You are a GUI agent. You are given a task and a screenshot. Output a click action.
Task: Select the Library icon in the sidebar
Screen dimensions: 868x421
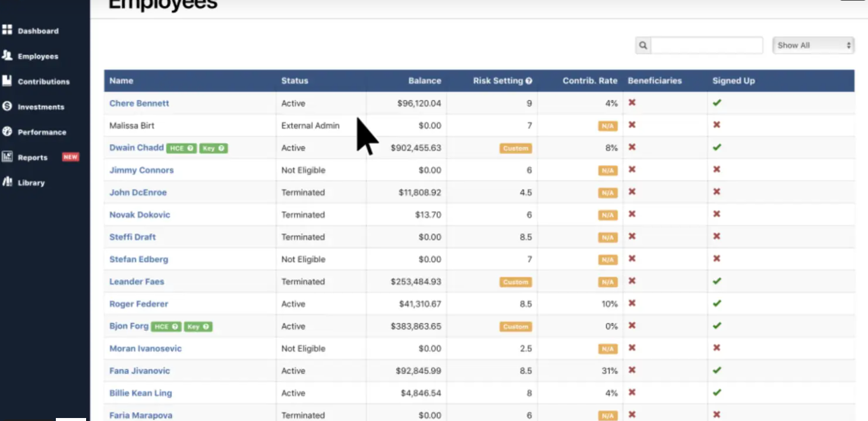(8, 183)
